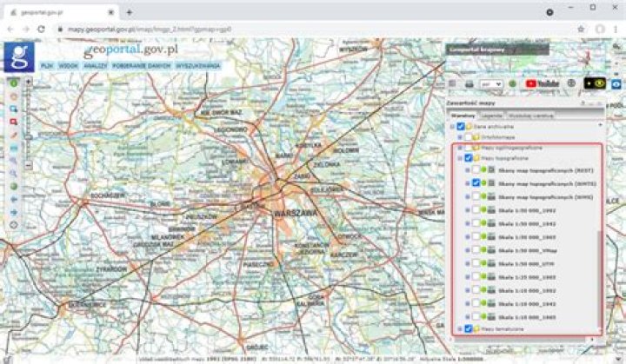Expand the Mapy tematyczne tree group

pyautogui.click(x=460, y=329)
